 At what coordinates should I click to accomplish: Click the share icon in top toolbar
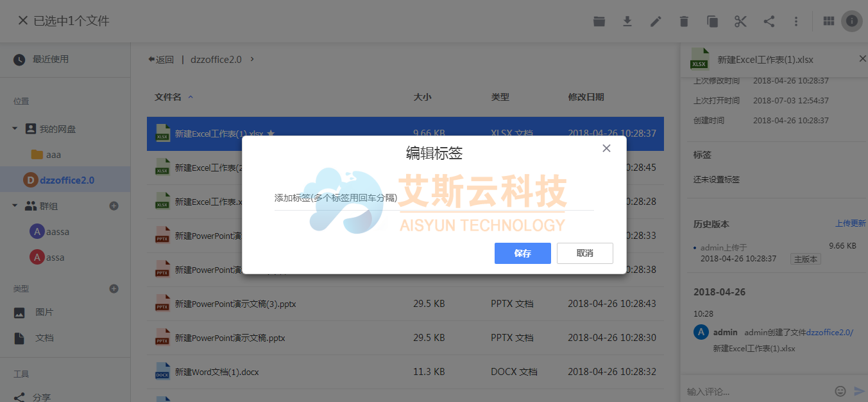pos(769,21)
